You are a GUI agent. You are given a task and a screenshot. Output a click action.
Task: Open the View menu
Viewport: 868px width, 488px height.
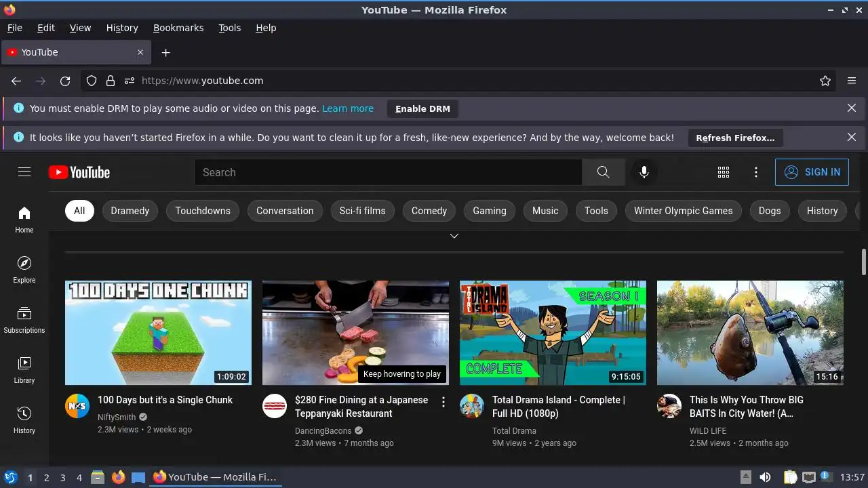point(80,28)
